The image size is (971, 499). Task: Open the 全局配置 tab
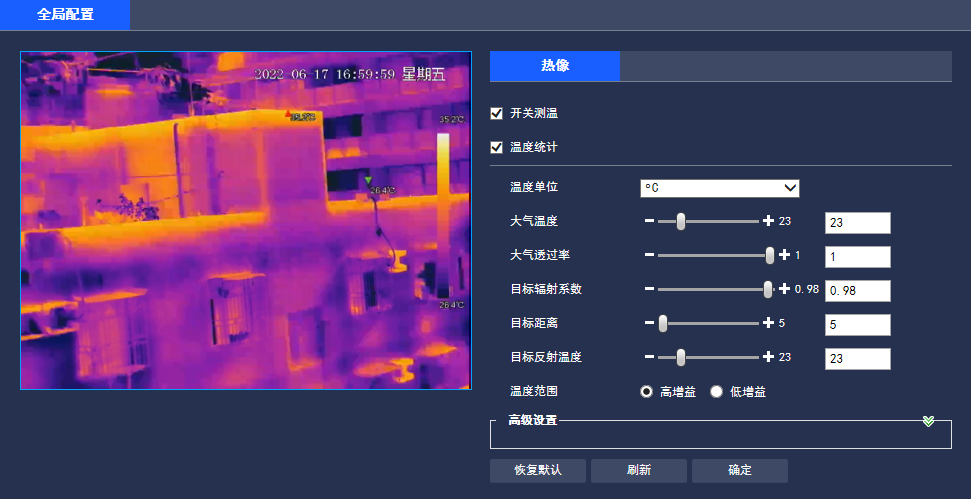point(65,15)
